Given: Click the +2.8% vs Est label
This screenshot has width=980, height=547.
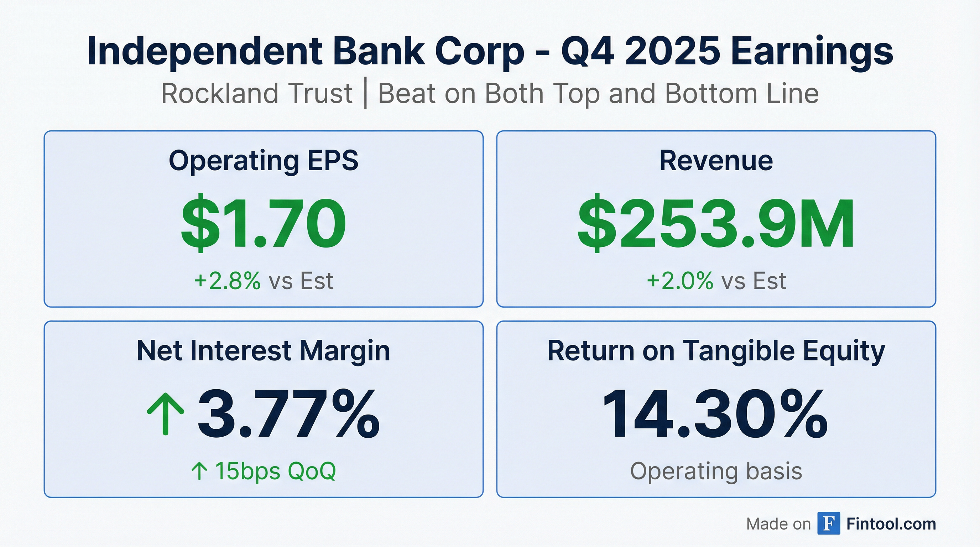Looking at the screenshot, I should 263,281.
